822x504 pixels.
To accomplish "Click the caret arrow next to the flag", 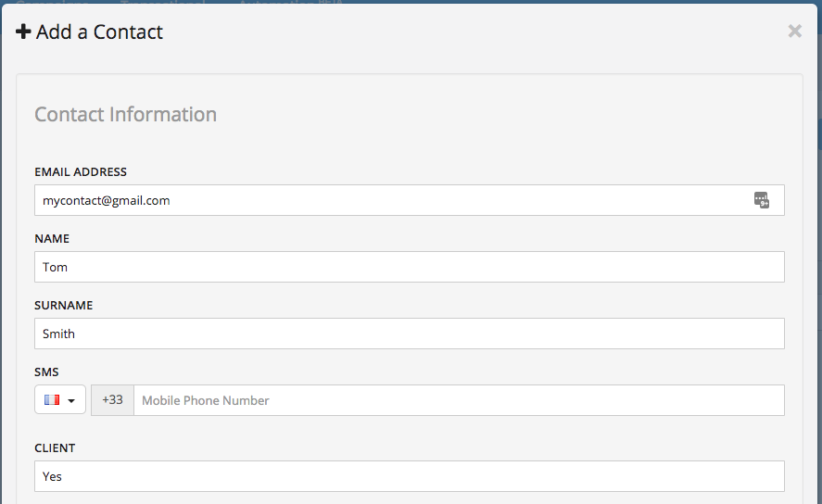I will pos(71,401).
